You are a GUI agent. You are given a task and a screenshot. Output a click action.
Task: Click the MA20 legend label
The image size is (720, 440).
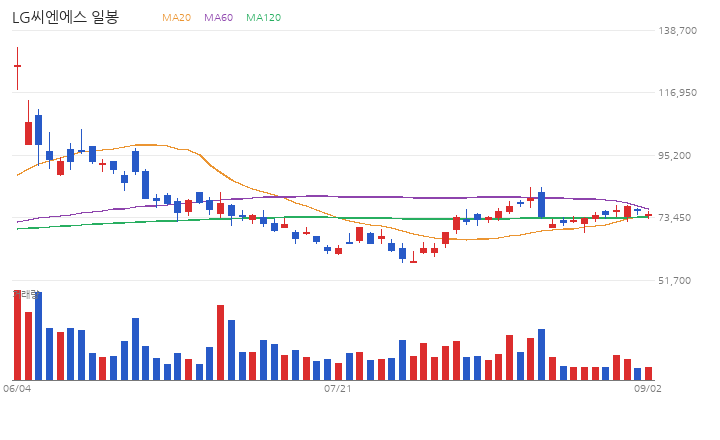click(176, 17)
